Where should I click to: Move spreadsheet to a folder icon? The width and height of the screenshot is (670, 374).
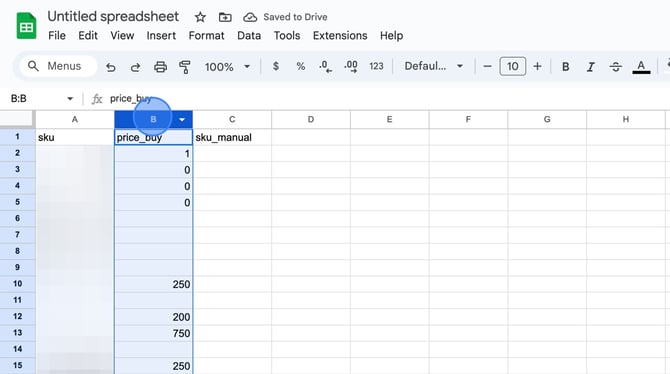point(225,17)
